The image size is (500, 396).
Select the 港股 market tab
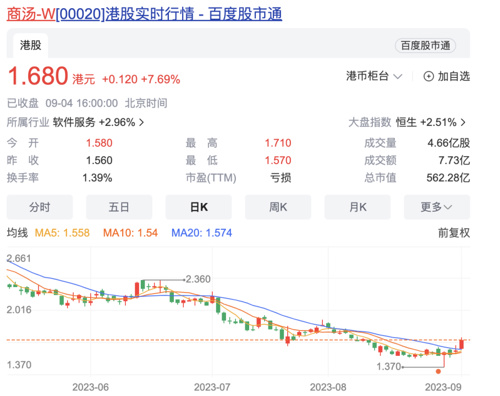click(x=30, y=45)
